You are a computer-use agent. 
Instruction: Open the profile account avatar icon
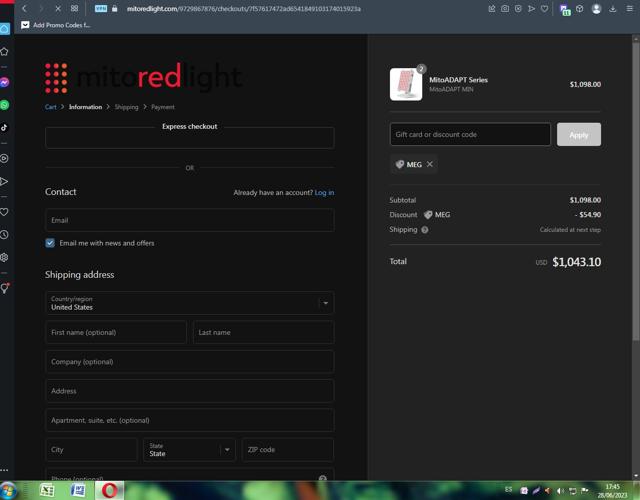click(596, 9)
